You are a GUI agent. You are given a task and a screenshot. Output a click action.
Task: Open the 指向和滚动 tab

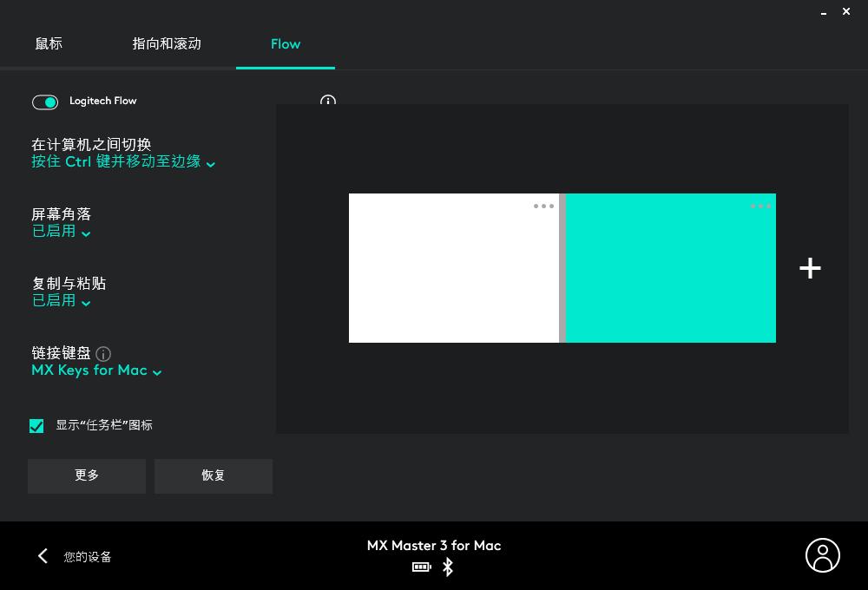pyautogui.click(x=167, y=43)
